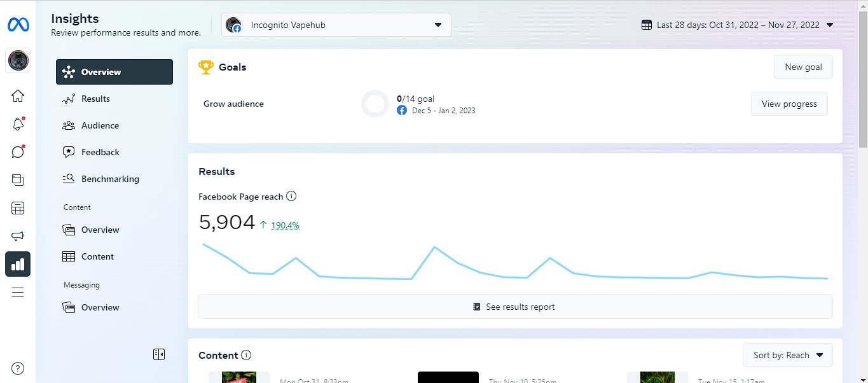Click the goal progress ring
Screen dimensions: 868x383
tap(375, 104)
